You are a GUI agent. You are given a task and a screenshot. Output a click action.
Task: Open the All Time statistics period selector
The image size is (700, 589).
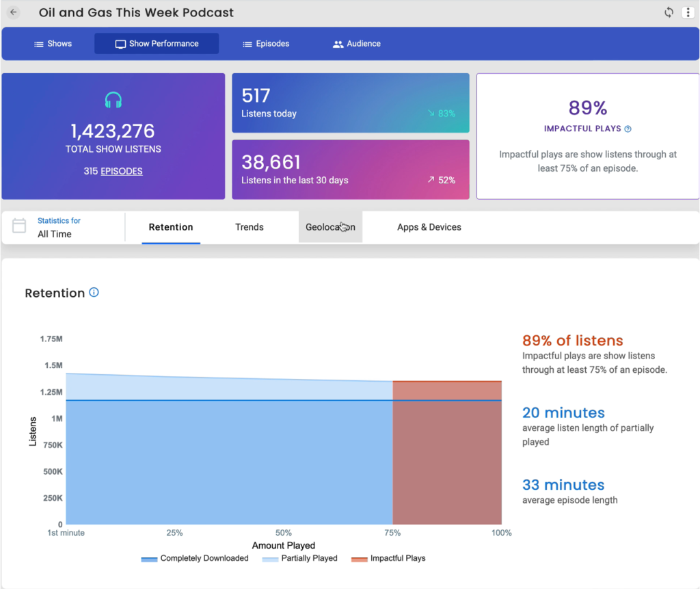pyautogui.click(x=64, y=228)
